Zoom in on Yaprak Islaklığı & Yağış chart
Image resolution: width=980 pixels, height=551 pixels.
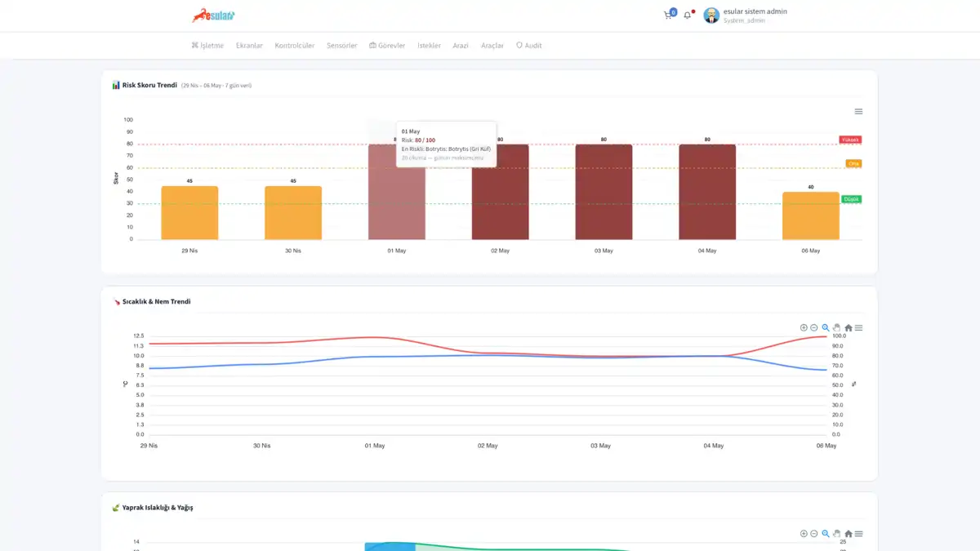coord(804,534)
